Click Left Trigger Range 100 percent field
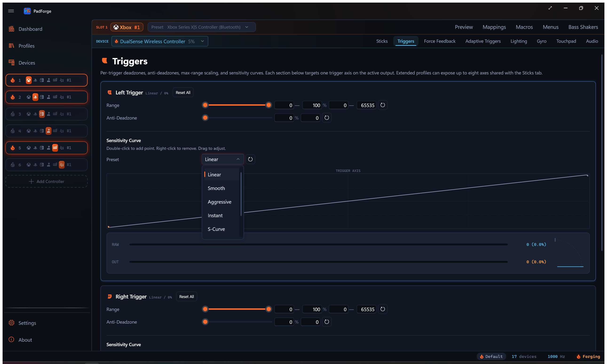The height and width of the screenshot is (364, 607). pyautogui.click(x=312, y=105)
